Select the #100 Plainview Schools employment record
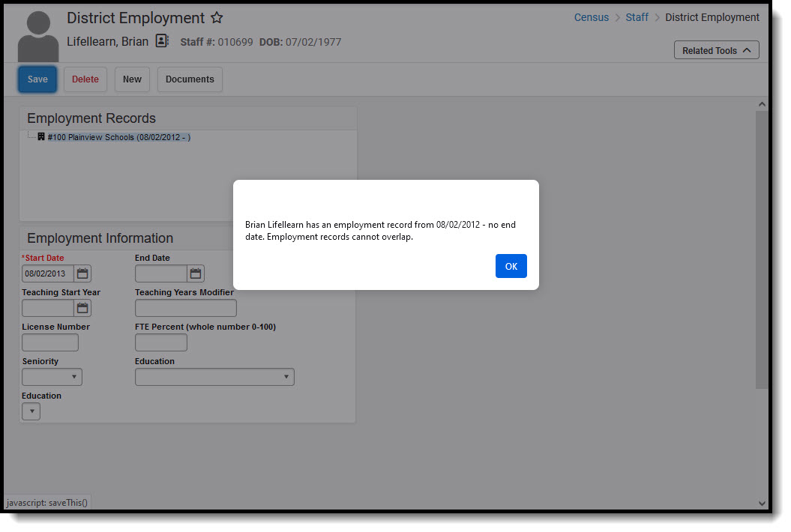The height and width of the screenshot is (532, 791). pos(119,137)
